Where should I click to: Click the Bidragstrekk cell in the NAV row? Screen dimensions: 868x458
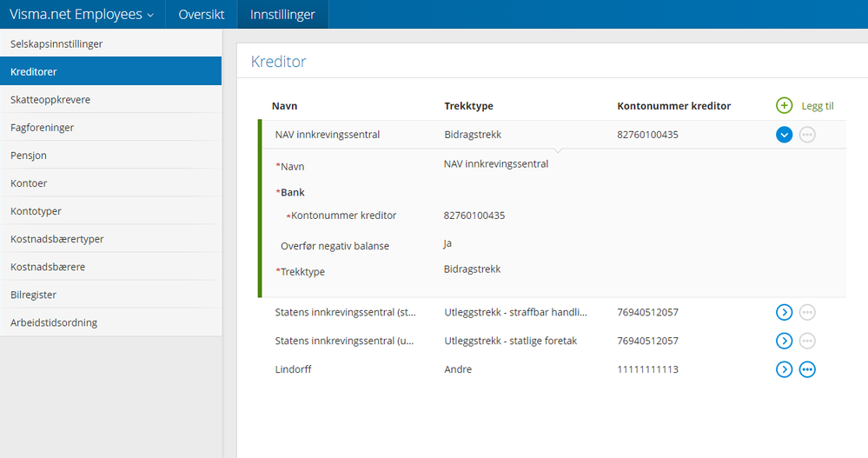click(473, 135)
